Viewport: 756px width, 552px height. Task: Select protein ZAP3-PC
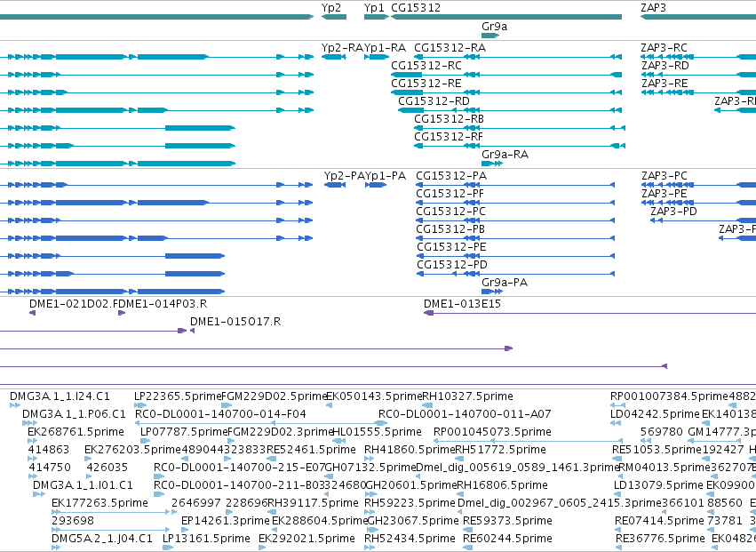(664, 176)
